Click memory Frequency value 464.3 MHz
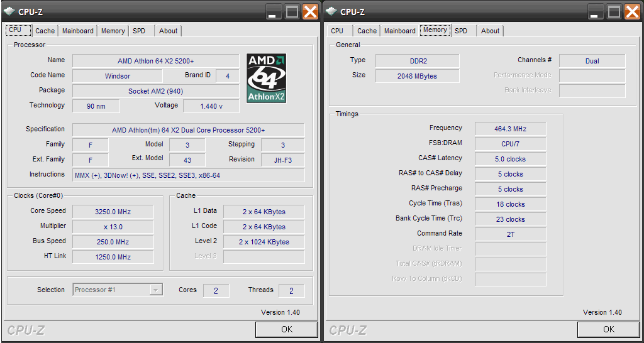This screenshot has height=343, width=644. point(511,128)
